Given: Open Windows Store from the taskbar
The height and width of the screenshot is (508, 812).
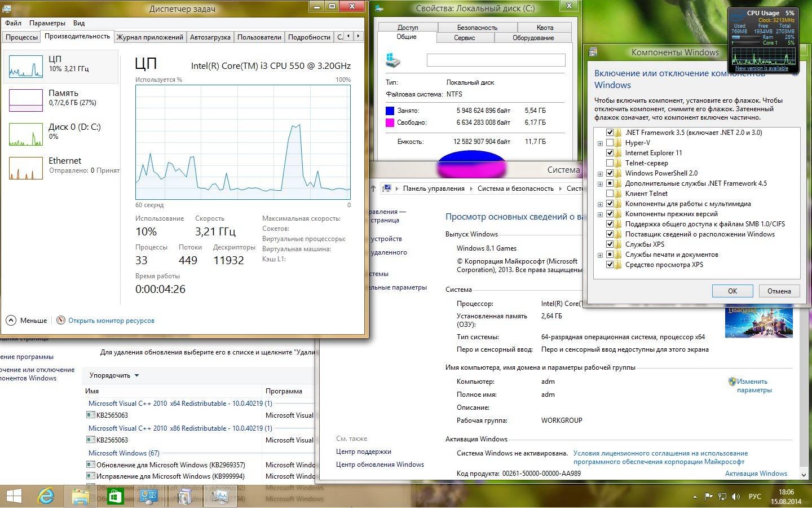Looking at the screenshot, I should 115,497.
